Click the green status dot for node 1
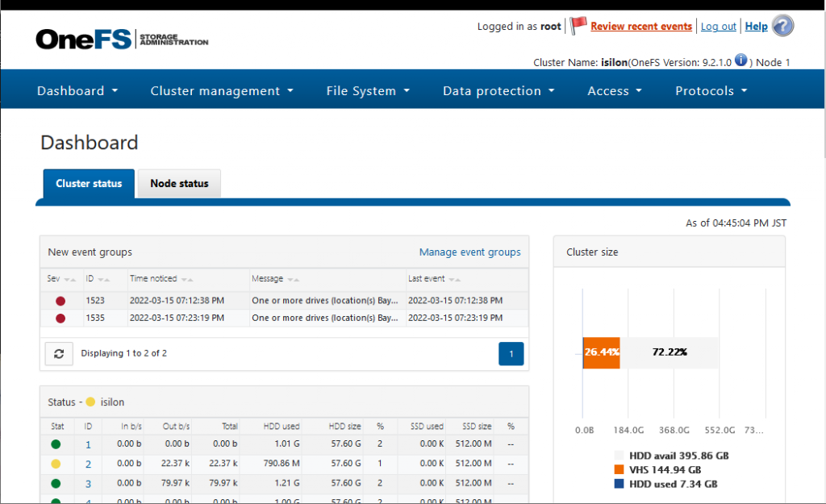Image resolution: width=826 pixels, height=504 pixels. click(56, 444)
